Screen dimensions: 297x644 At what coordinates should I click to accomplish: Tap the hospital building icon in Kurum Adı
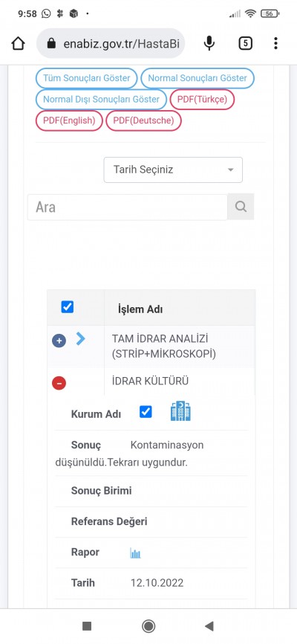tap(180, 411)
